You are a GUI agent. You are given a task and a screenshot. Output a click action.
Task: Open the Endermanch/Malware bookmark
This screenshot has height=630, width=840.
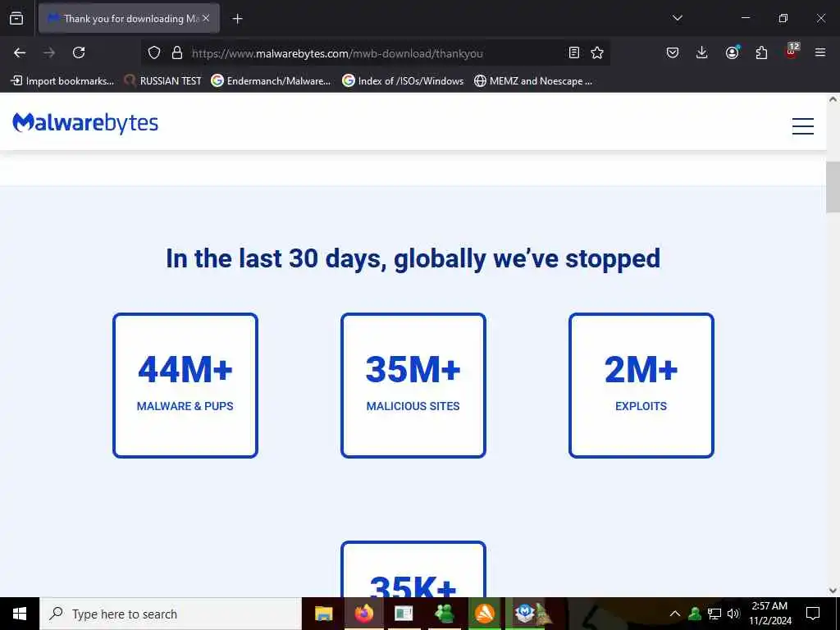[271, 81]
